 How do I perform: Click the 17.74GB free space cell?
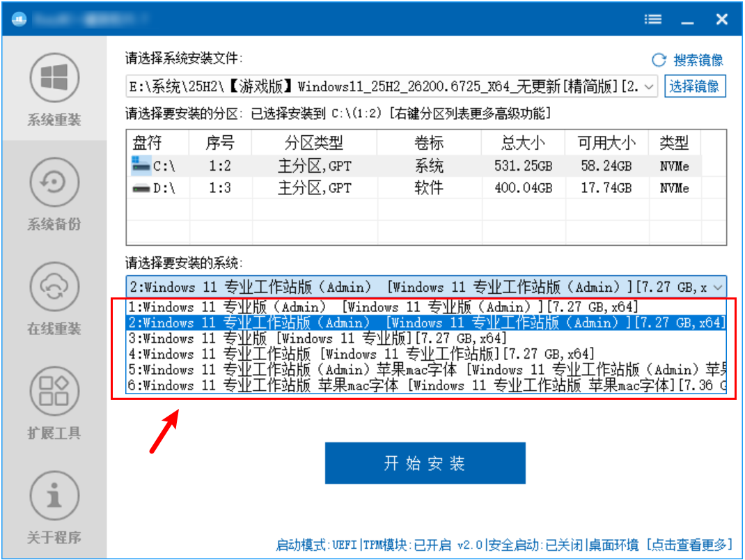[606, 188]
